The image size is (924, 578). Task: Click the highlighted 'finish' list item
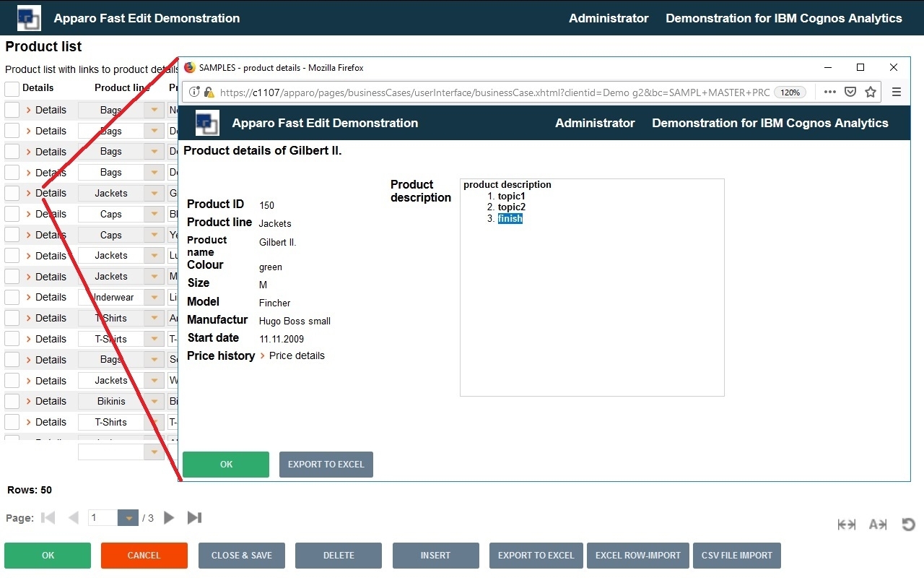(x=510, y=219)
